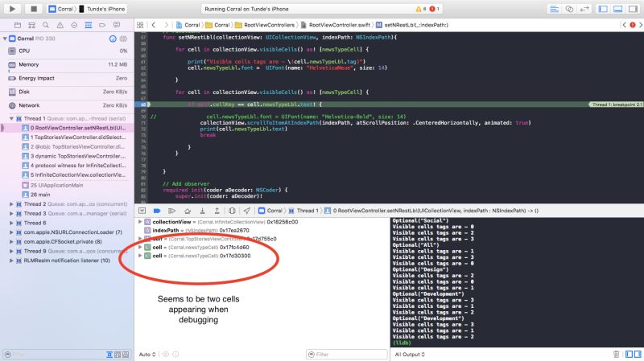Collapse Thread 1 in the debug navigator
The image size is (644, 361).
(11, 118)
